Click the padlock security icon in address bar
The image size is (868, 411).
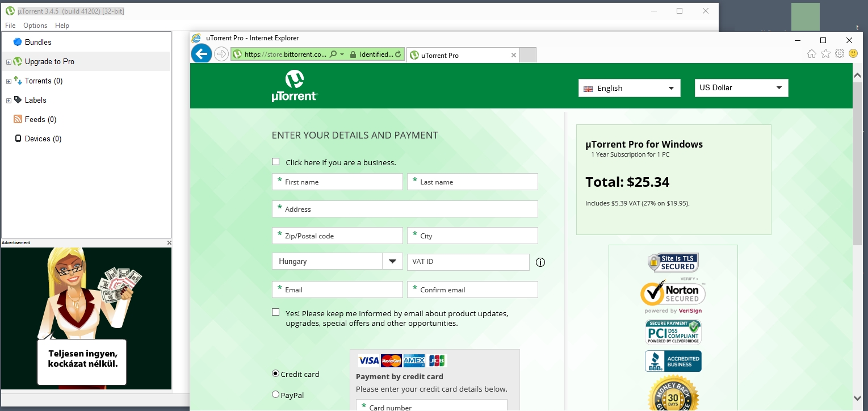click(x=353, y=54)
